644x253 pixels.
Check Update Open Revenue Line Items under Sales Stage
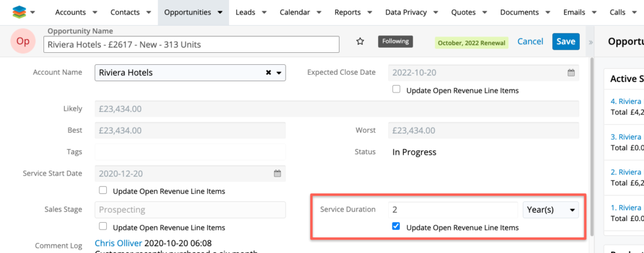tap(103, 227)
